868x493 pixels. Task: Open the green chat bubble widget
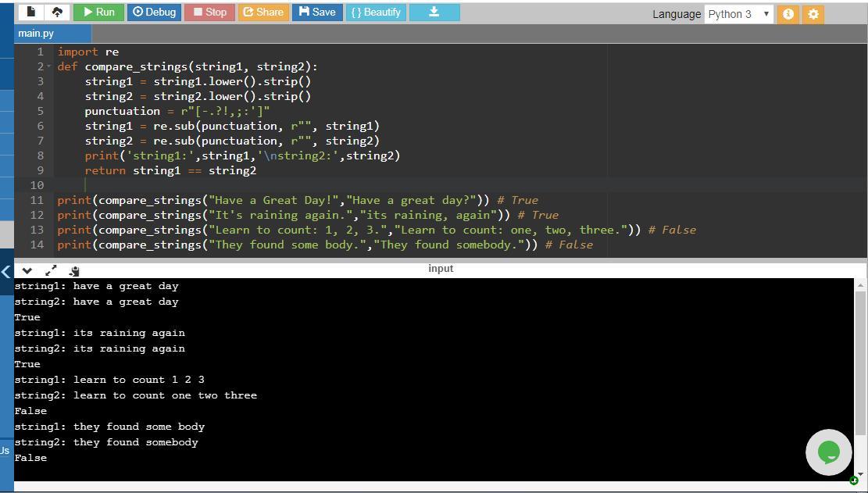828,452
